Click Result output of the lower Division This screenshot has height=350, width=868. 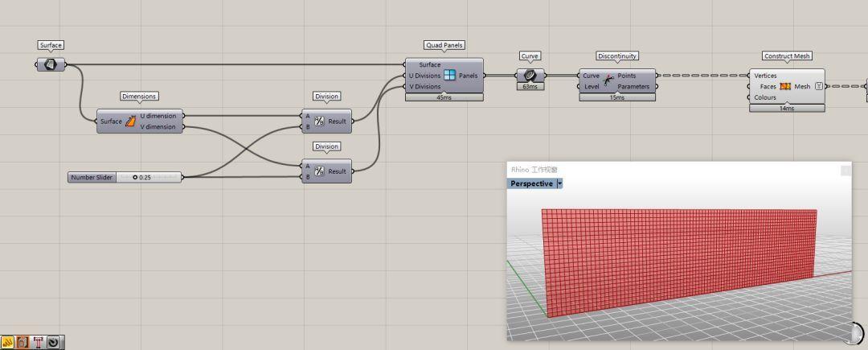337,171
